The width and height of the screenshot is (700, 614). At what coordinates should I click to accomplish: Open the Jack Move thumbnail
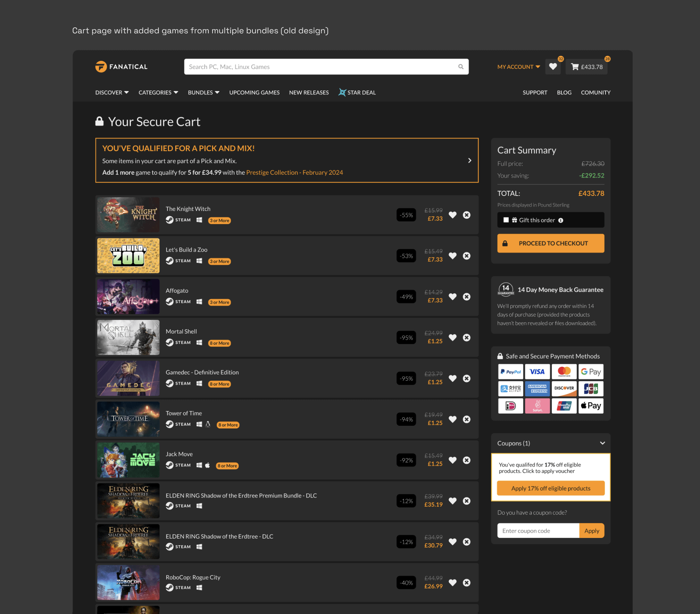pos(128,460)
